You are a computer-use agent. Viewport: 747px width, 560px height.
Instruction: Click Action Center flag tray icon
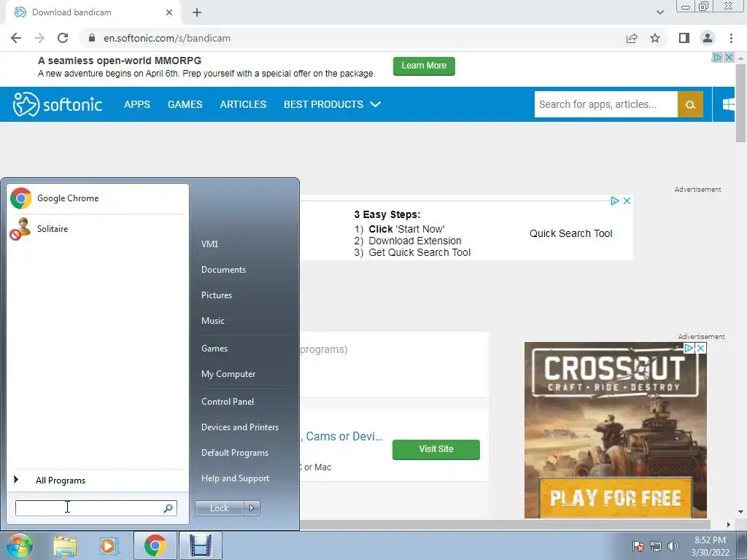coord(638,546)
